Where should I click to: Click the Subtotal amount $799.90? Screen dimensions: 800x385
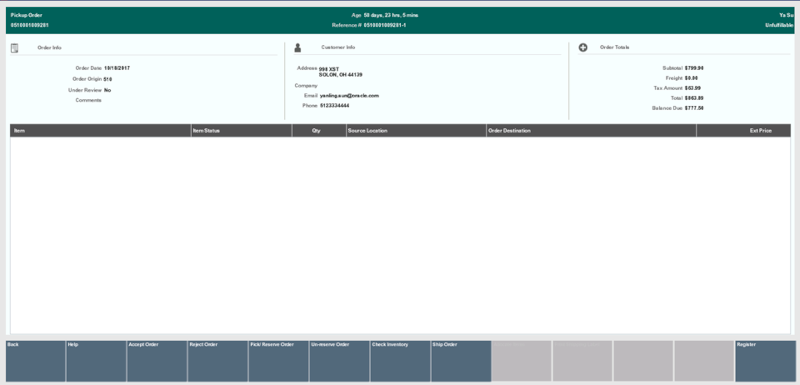click(x=694, y=68)
